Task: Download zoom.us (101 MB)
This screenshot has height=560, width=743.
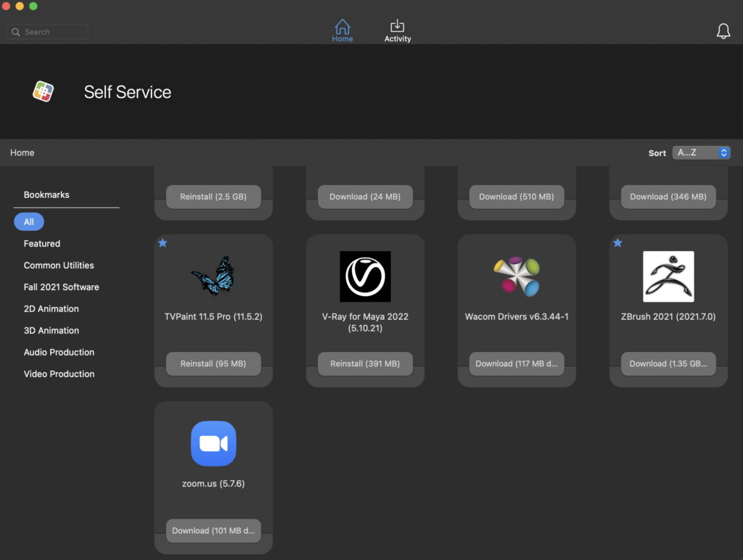Action: (213, 531)
